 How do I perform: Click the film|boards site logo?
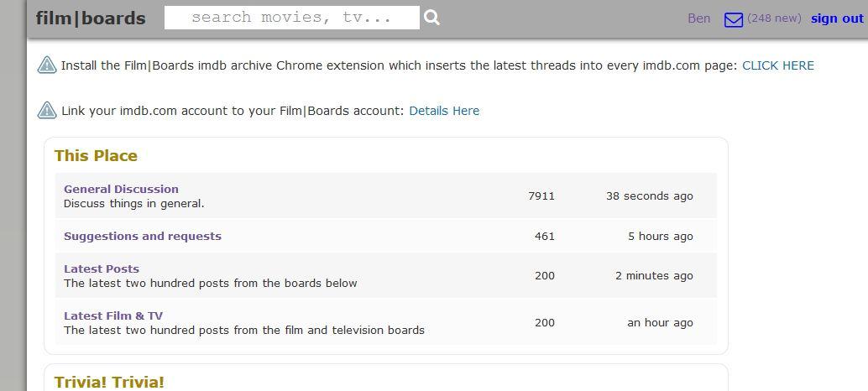pyautogui.click(x=91, y=18)
